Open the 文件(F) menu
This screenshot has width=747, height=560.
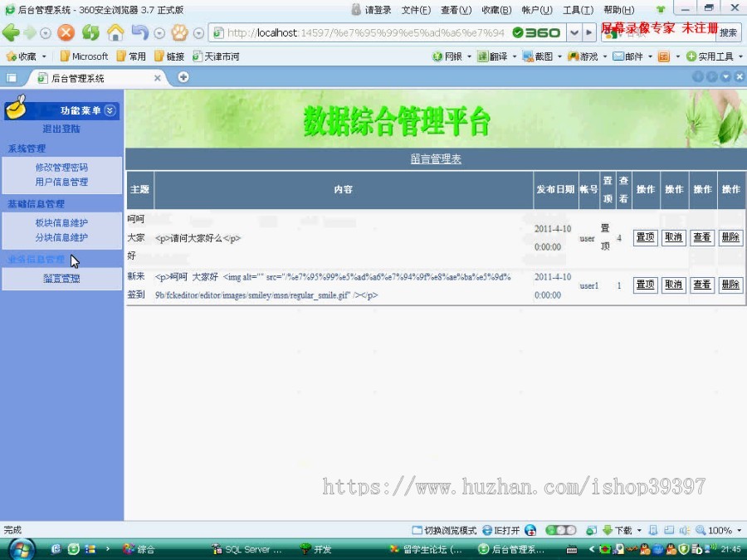[x=416, y=10]
